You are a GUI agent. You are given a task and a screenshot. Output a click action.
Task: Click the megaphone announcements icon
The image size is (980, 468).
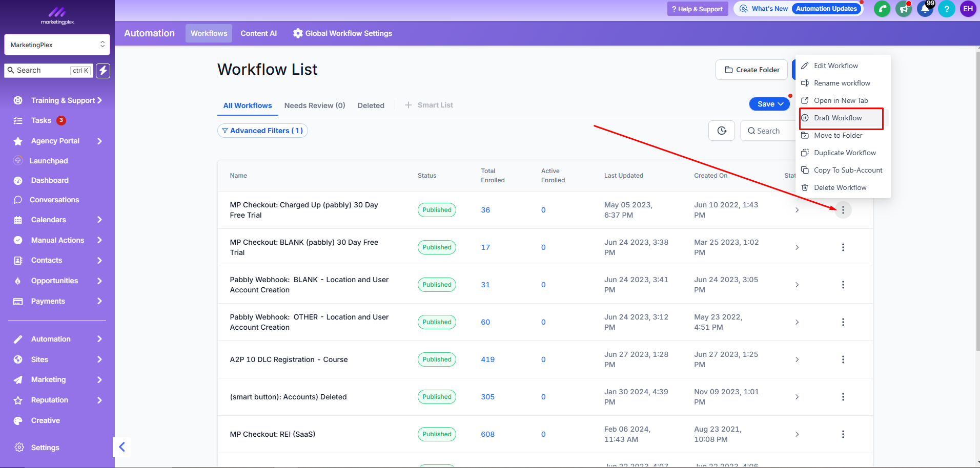903,9
